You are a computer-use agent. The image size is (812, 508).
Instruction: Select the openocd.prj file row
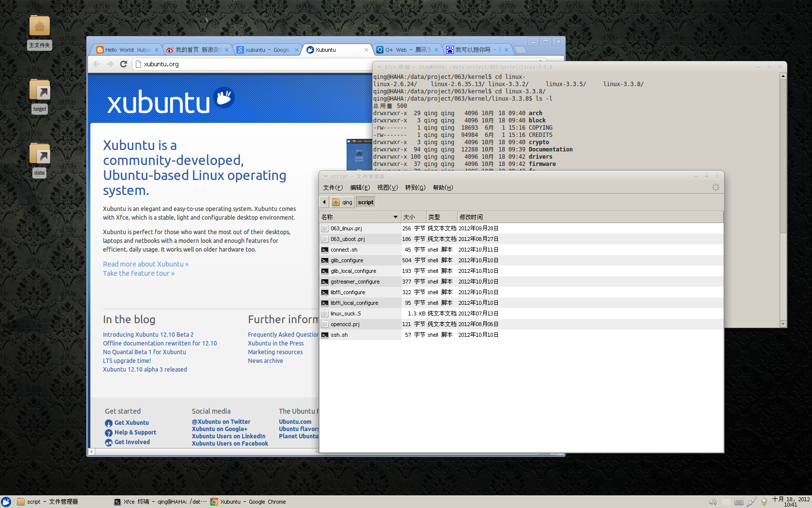point(521,324)
